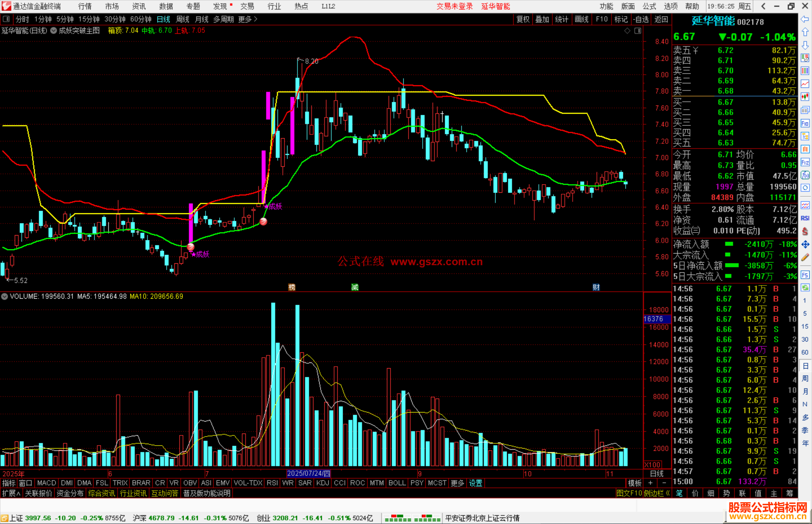Click the F10 icon in right sidebar
The width and height of the screenshot is (812, 524).
click(x=805, y=123)
